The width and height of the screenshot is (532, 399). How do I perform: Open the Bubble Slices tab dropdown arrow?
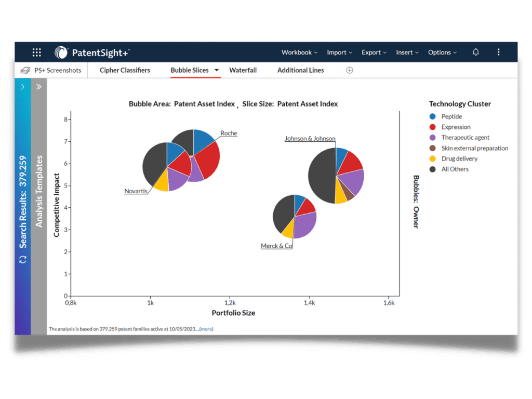click(217, 70)
